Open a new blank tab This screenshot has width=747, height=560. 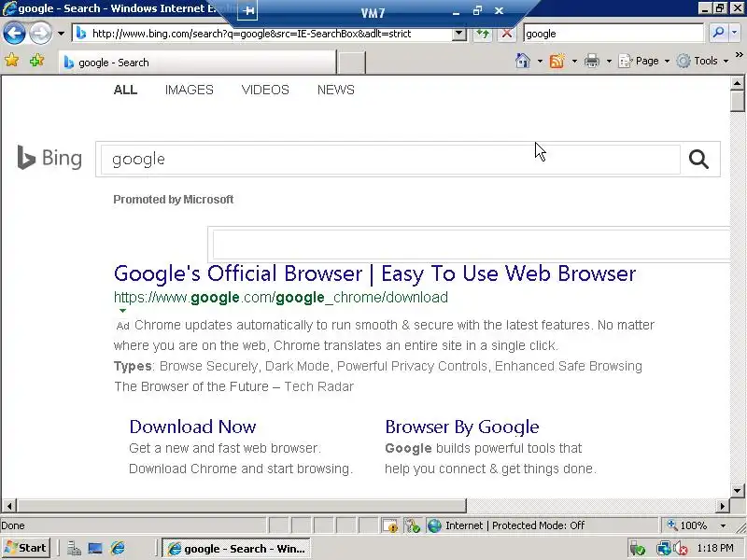coord(351,63)
